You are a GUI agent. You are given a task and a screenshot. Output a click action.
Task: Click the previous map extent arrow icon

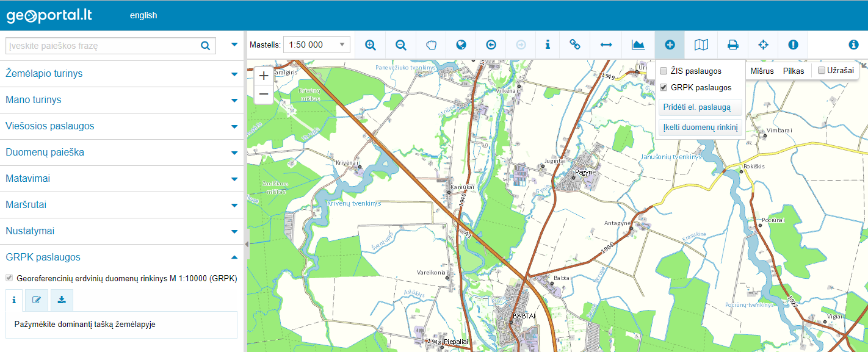pos(491,45)
